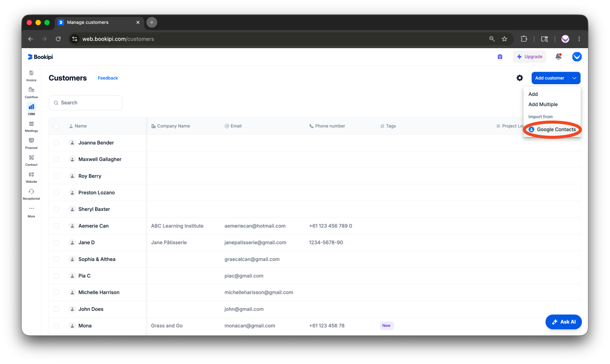Click Grass and Go company cell
The height and width of the screenshot is (364, 610).
[x=167, y=326]
